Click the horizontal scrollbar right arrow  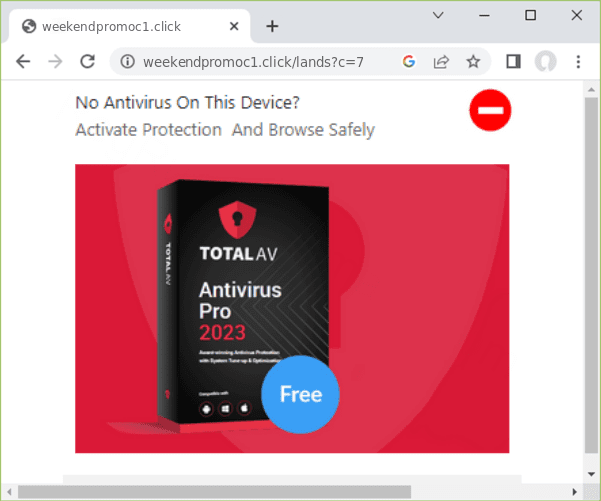tap(575, 492)
